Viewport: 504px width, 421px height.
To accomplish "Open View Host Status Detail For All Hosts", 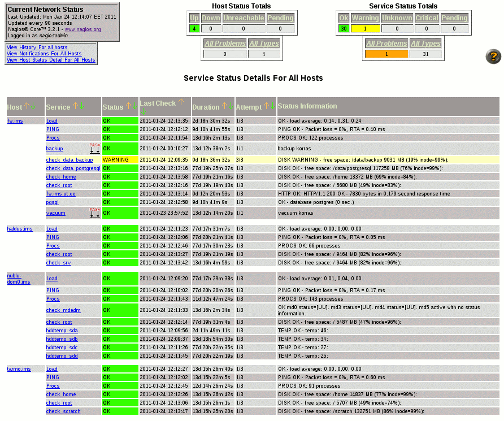I will [51, 60].
